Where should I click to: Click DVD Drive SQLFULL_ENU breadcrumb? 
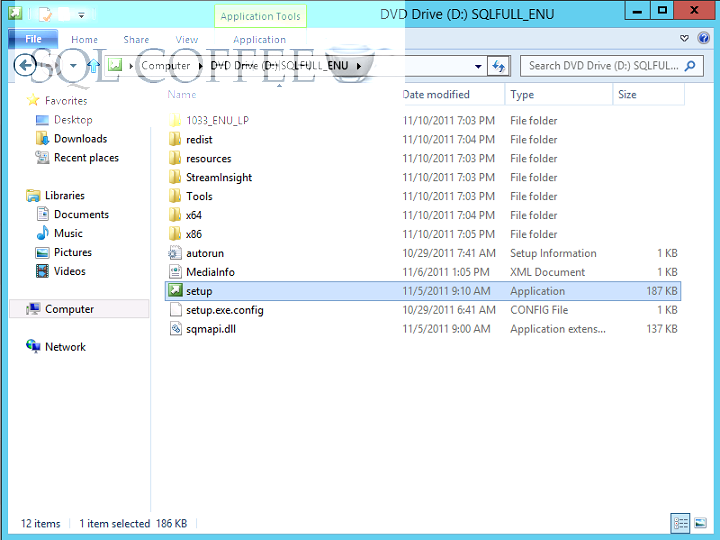[x=279, y=66]
